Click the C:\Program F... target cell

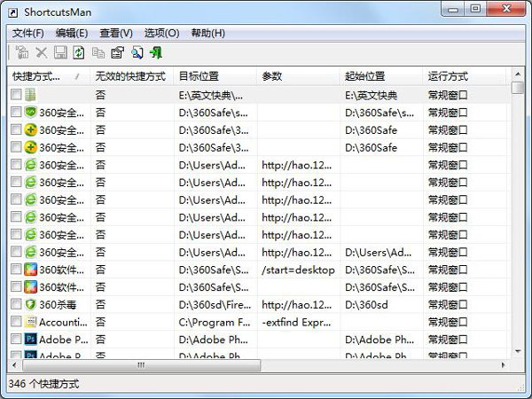pos(215,322)
